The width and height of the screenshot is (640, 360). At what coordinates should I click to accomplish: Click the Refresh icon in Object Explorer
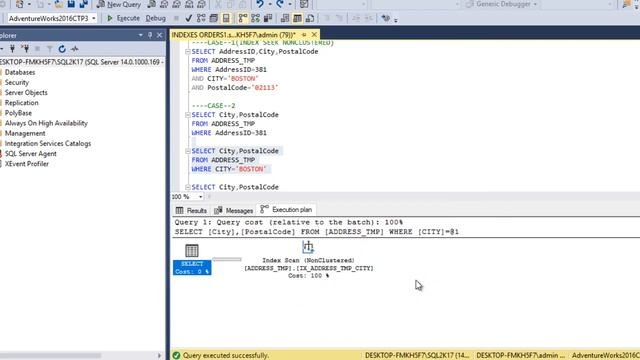pos(62,49)
